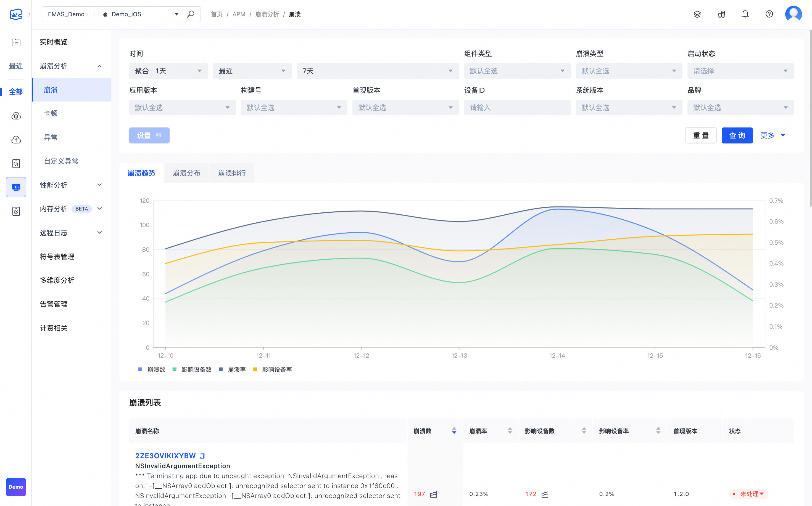The height and width of the screenshot is (506, 812).
Task: Open the help question mark icon
Action: pos(769,14)
